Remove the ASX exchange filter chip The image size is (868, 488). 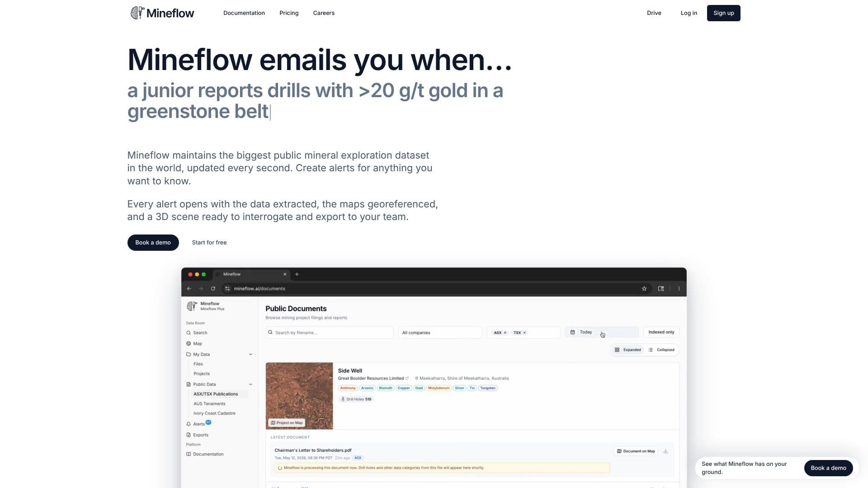[505, 333]
